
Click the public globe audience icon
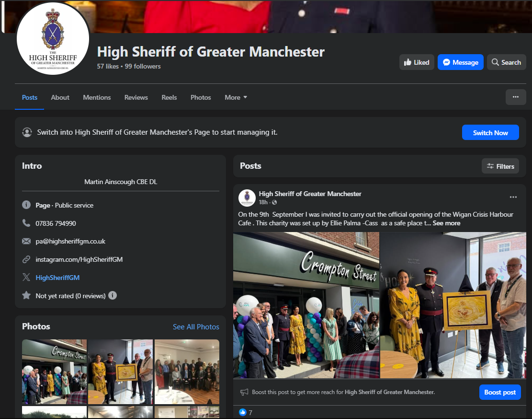274,202
